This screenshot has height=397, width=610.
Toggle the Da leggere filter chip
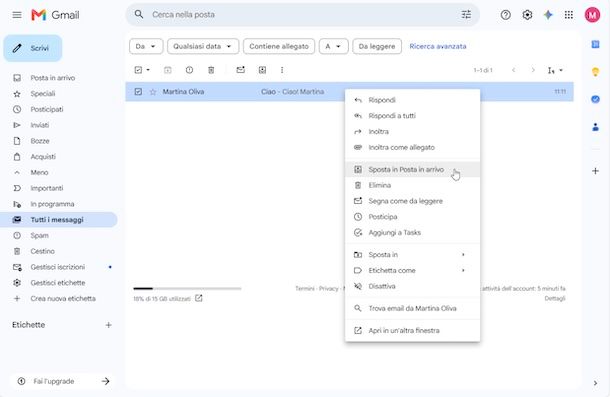(x=377, y=46)
